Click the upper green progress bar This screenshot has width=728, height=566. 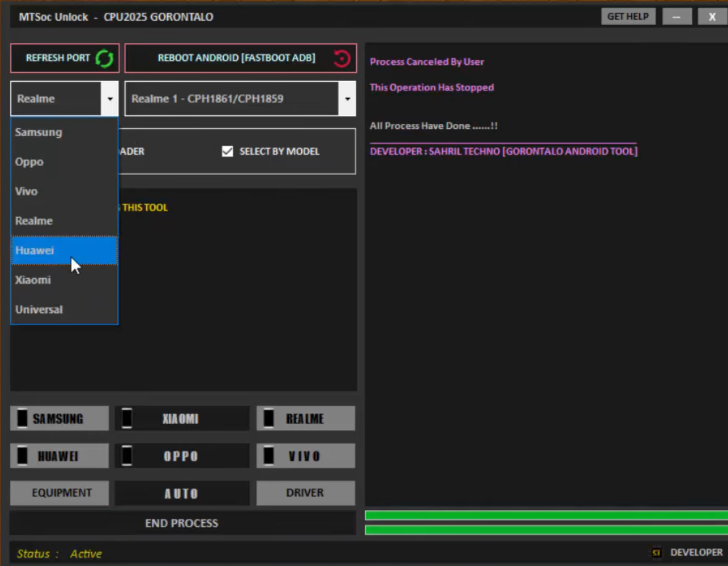pyautogui.click(x=546, y=515)
